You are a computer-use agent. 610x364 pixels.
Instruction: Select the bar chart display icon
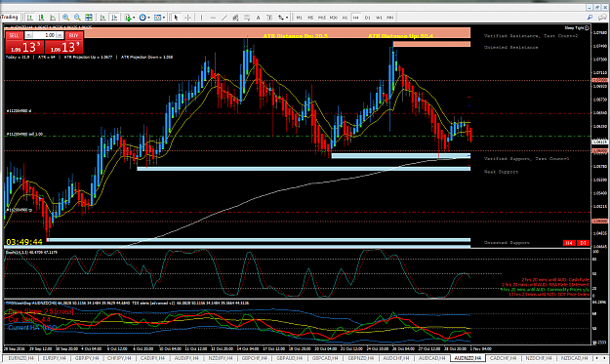pos(30,18)
